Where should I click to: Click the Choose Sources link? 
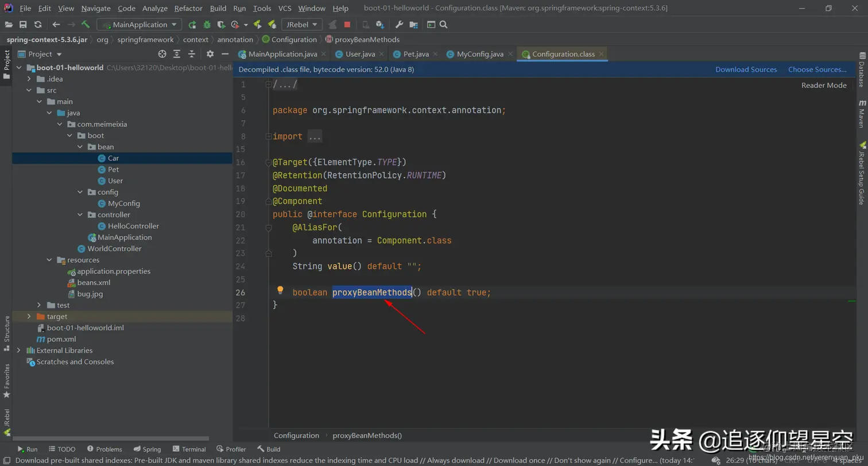pyautogui.click(x=817, y=70)
